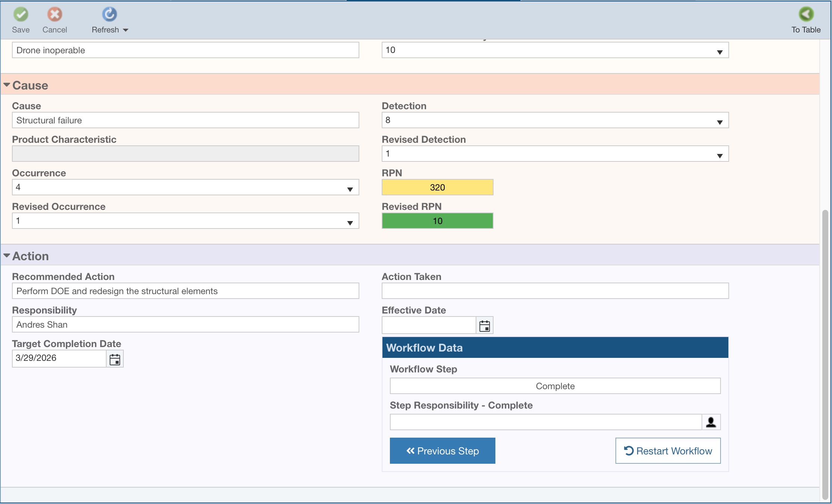Open the Effective Date calendar picker
Screen dimensions: 832x504
click(485, 326)
